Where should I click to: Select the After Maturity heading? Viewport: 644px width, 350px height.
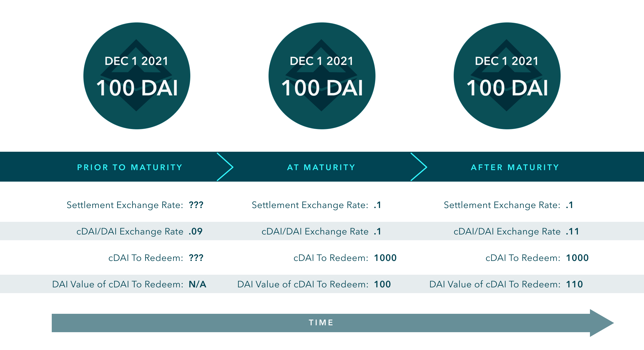[515, 167]
